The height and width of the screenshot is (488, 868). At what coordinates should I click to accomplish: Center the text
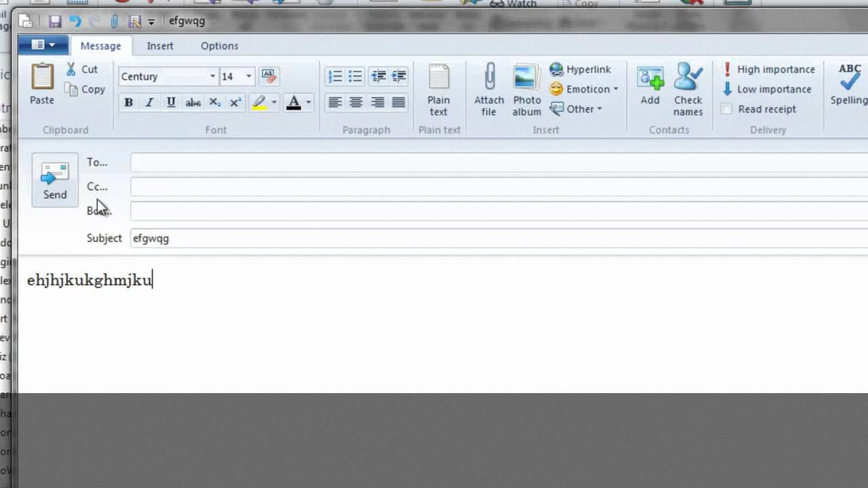(356, 102)
